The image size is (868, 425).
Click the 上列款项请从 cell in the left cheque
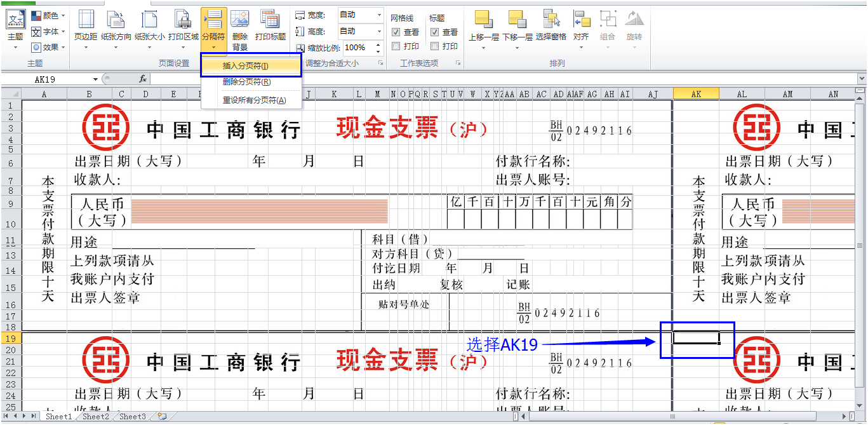coord(112,261)
